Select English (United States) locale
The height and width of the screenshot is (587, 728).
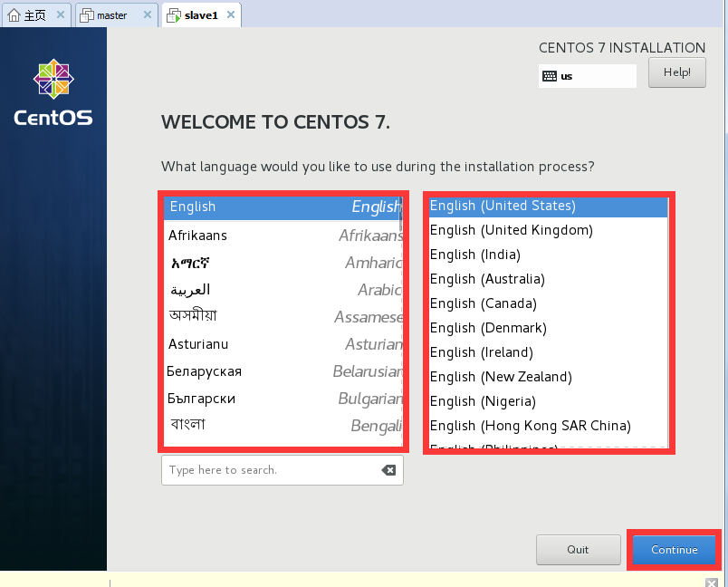(548, 206)
